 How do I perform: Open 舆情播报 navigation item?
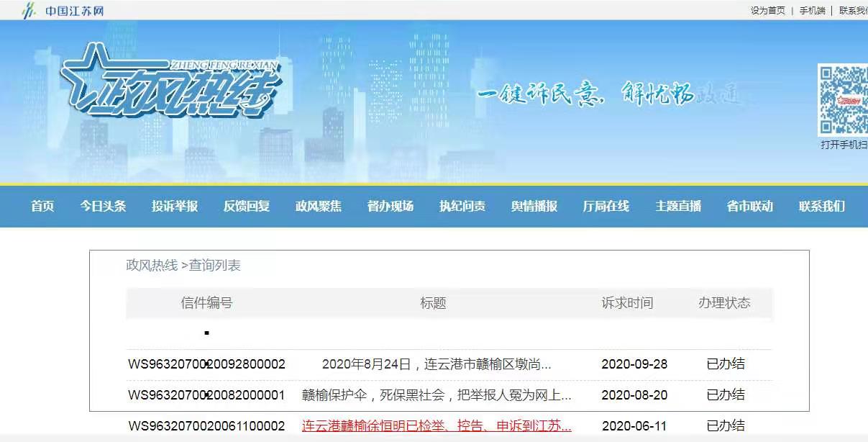(x=534, y=207)
